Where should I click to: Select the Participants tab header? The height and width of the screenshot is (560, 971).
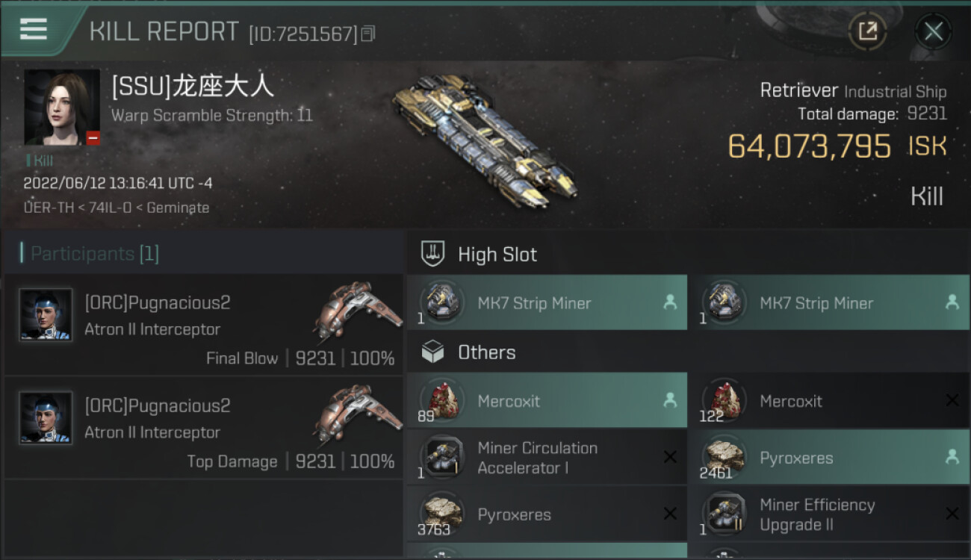point(90,254)
